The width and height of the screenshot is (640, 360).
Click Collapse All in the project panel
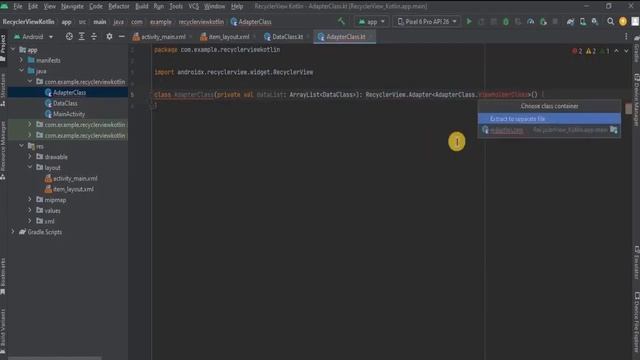94,37
